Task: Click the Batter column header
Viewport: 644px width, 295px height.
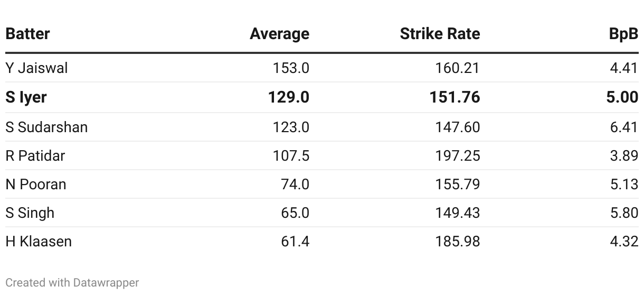Action: (x=27, y=34)
